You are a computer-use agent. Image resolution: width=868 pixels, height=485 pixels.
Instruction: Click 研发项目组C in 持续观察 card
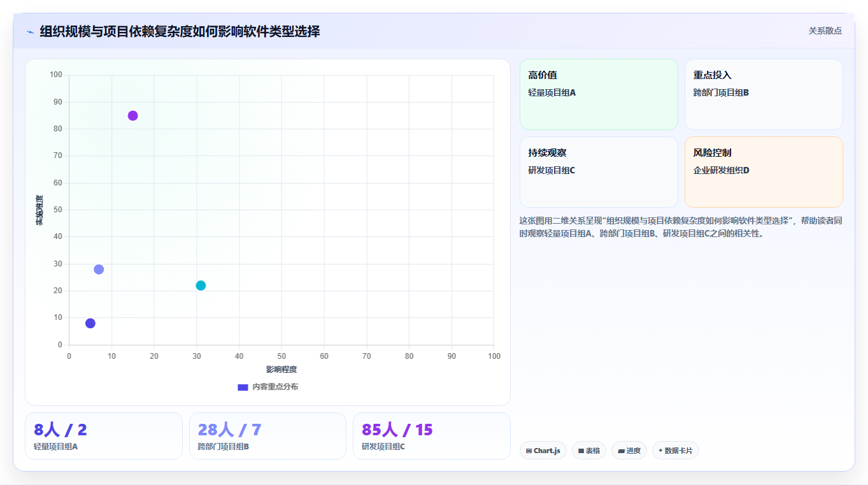coord(552,171)
